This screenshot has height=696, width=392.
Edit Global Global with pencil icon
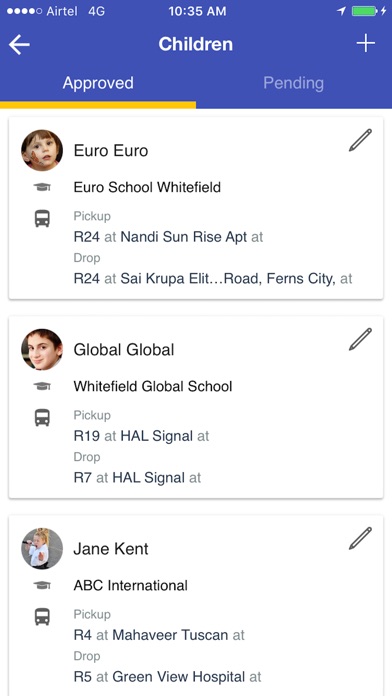(360, 340)
